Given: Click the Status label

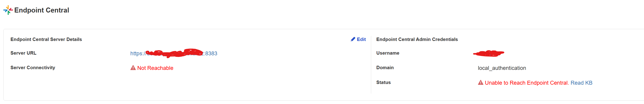Looking at the screenshot, I should pyautogui.click(x=383, y=82).
